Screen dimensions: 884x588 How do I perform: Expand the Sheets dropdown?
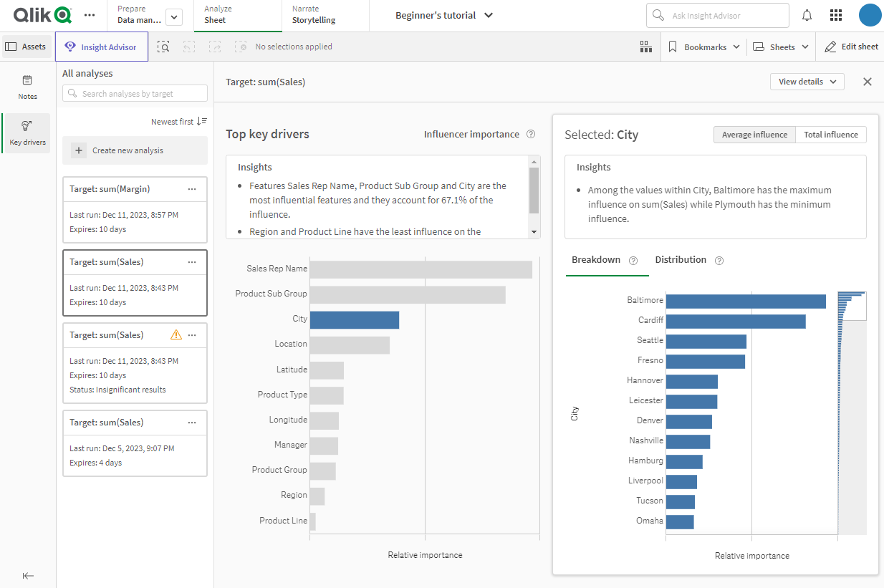pyautogui.click(x=780, y=46)
